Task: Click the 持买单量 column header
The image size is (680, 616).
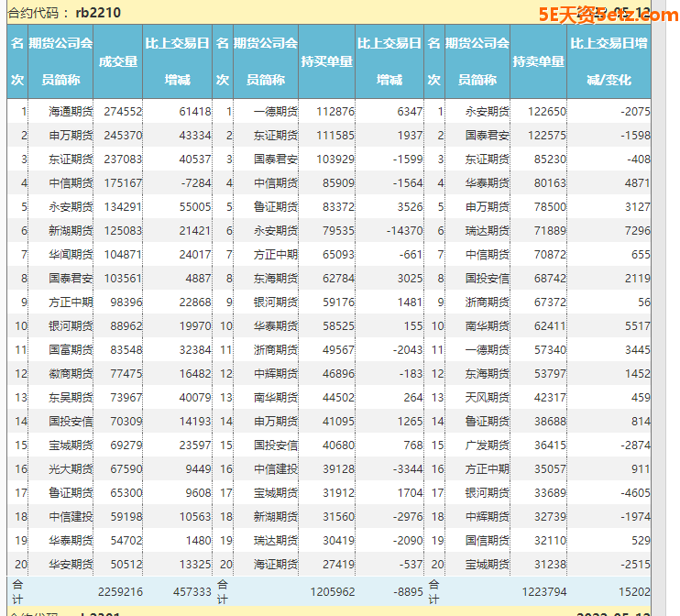Action: coord(326,61)
